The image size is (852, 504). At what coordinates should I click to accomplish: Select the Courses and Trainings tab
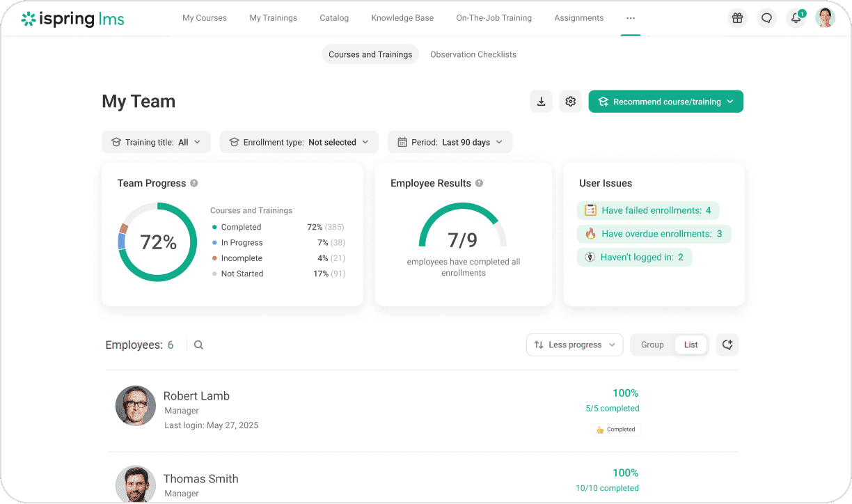[x=370, y=54]
